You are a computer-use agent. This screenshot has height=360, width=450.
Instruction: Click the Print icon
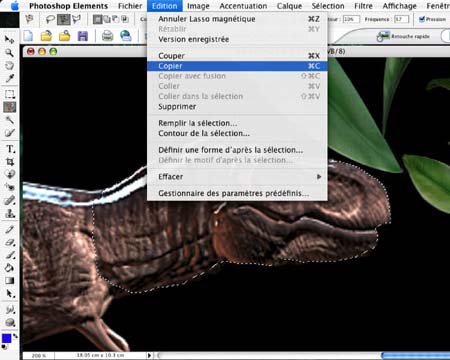(107, 36)
